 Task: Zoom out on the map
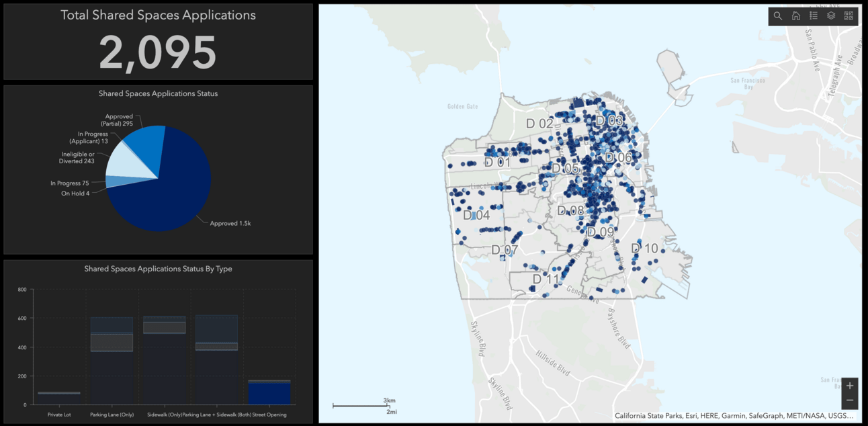coord(850,400)
